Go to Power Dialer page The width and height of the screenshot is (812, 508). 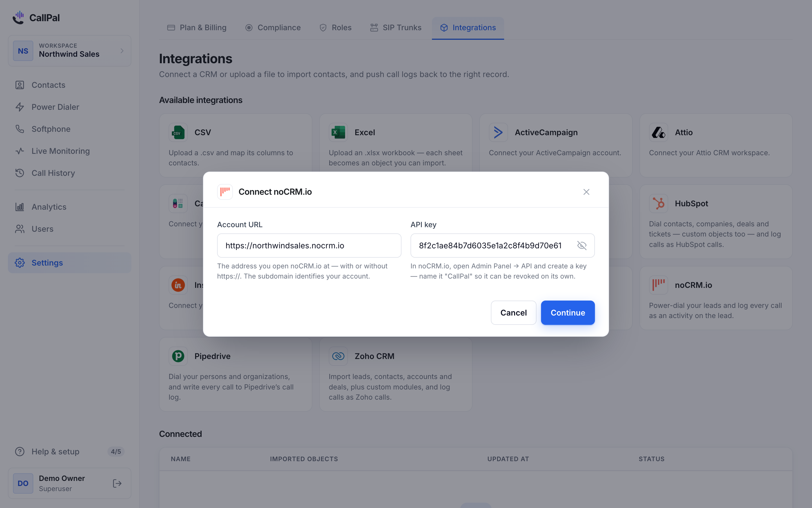[x=69, y=107]
